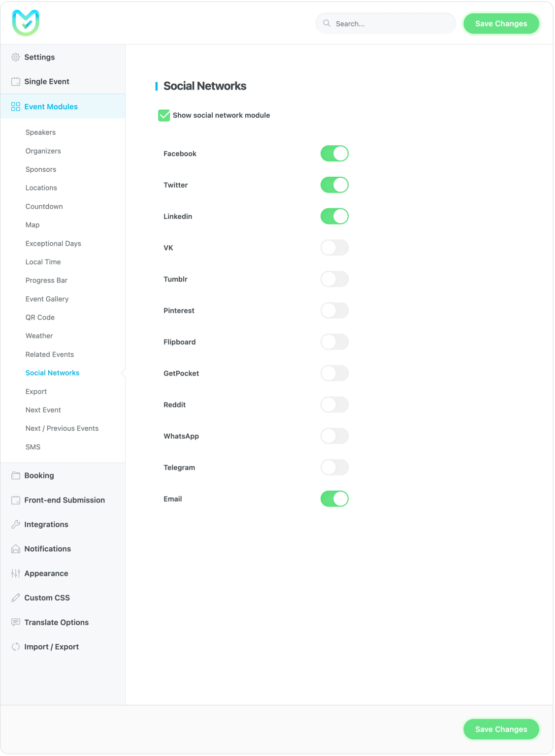555x756 pixels.
Task: Click the app logo at top left
Action: 26,23
